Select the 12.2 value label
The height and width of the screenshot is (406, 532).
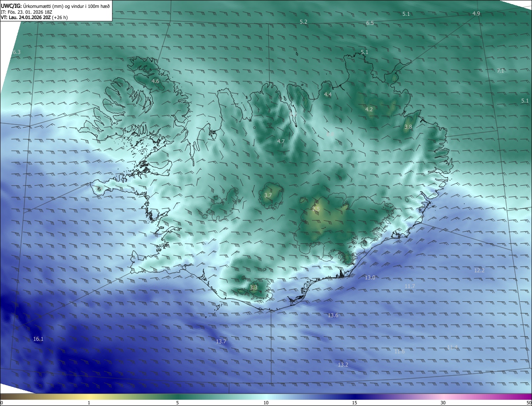point(479,270)
